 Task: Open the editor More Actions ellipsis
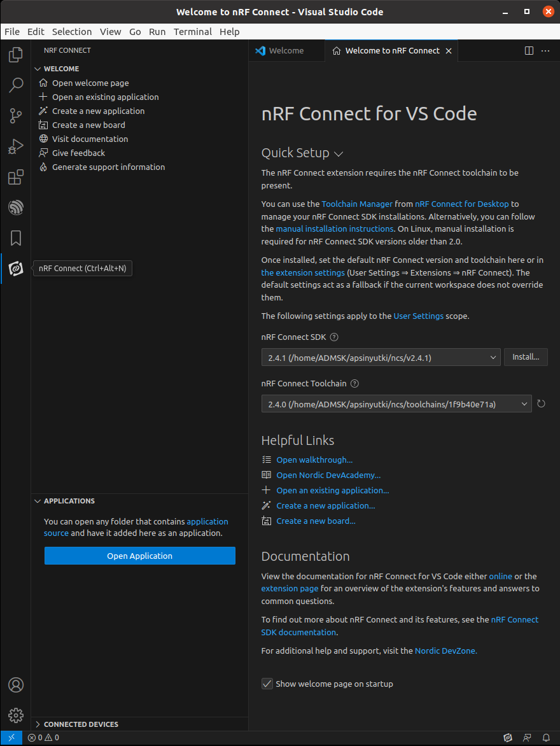(545, 50)
